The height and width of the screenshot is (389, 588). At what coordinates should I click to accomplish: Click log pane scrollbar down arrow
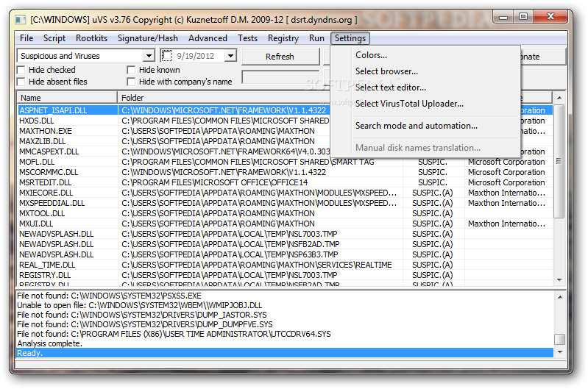tap(559, 352)
